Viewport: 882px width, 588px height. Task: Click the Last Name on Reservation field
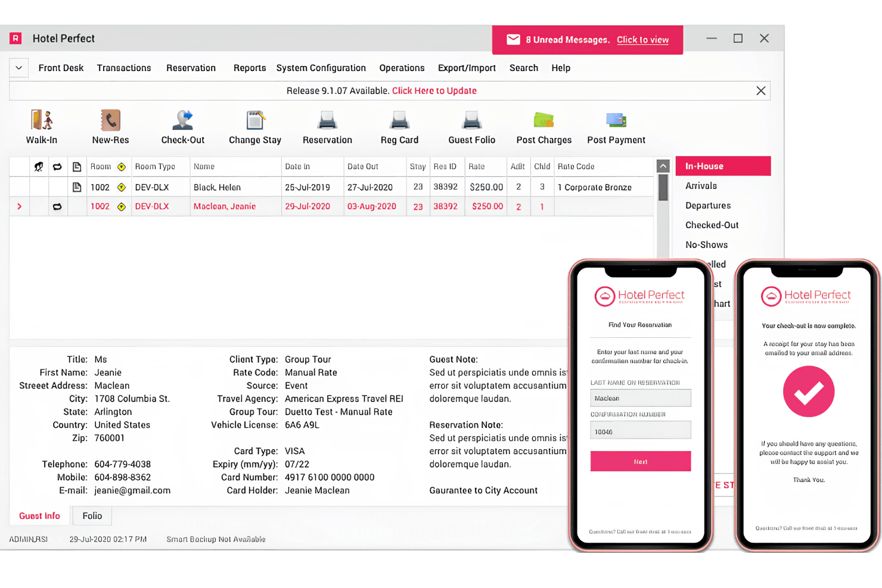[641, 398]
